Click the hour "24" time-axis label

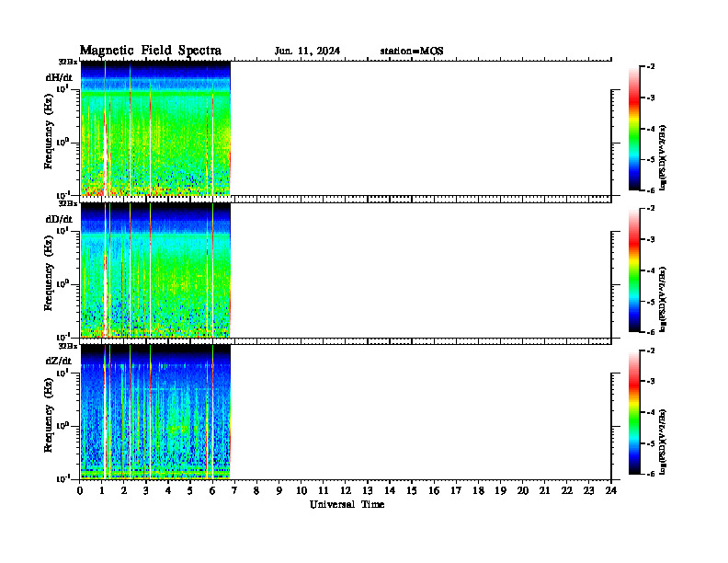click(611, 491)
